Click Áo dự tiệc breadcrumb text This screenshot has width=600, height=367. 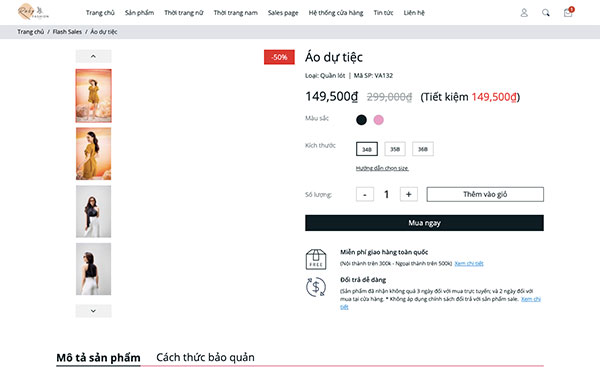pos(104,32)
